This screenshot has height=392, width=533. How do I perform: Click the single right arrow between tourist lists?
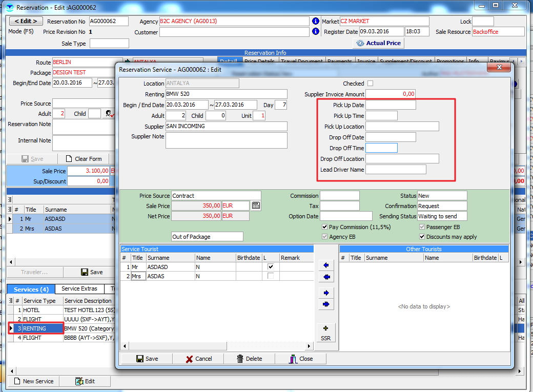326,293
